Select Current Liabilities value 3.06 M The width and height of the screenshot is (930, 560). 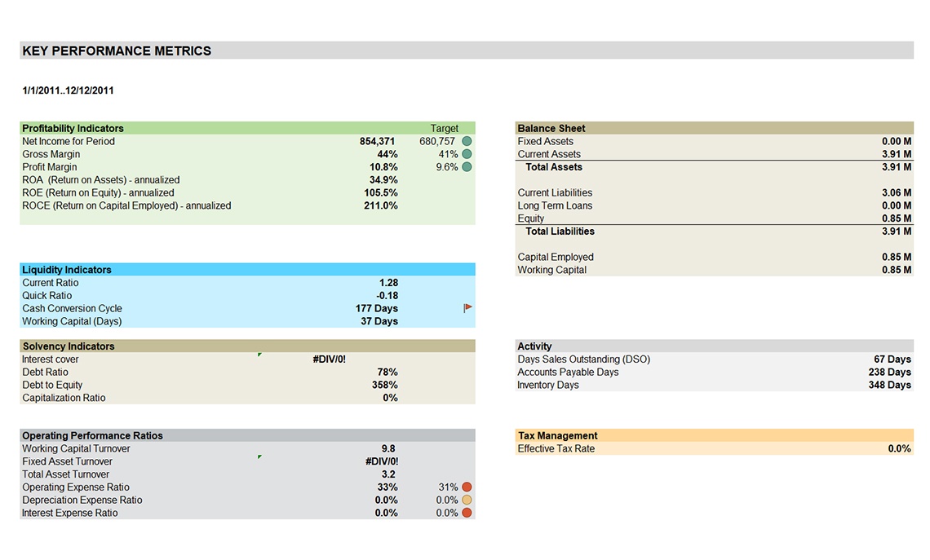[x=897, y=193]
